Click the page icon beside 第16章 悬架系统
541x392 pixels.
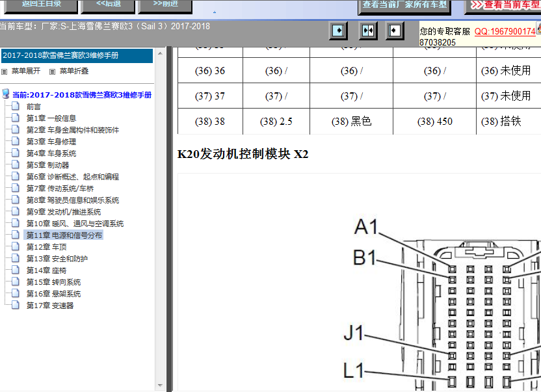pyautogui.click(x=16, y=293)
